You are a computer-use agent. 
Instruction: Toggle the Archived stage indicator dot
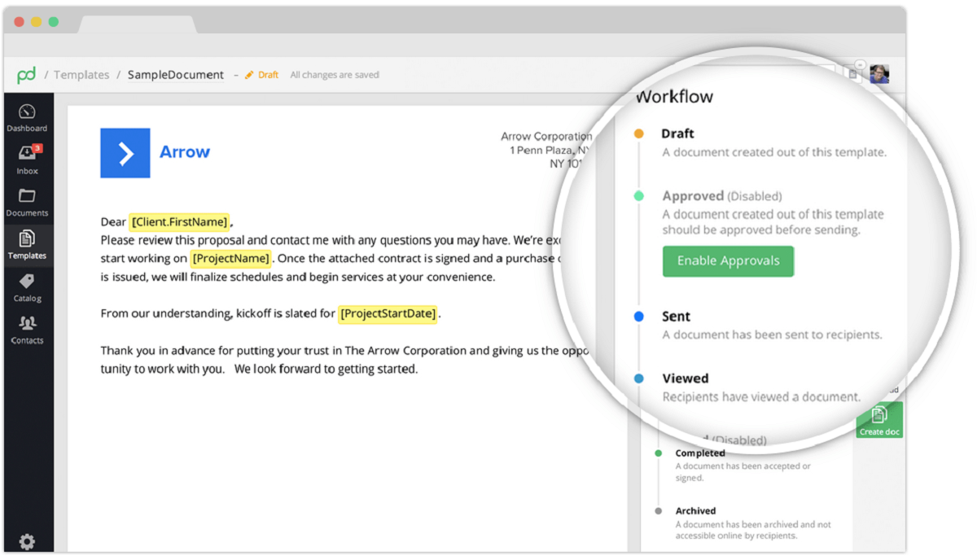click(659, 510)
